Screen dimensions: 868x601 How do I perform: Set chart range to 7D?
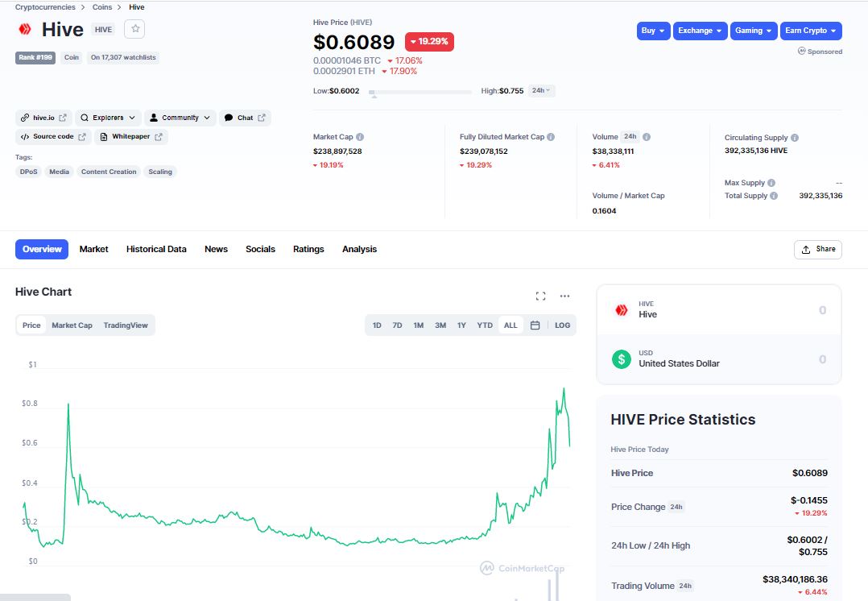coord(398,325)
